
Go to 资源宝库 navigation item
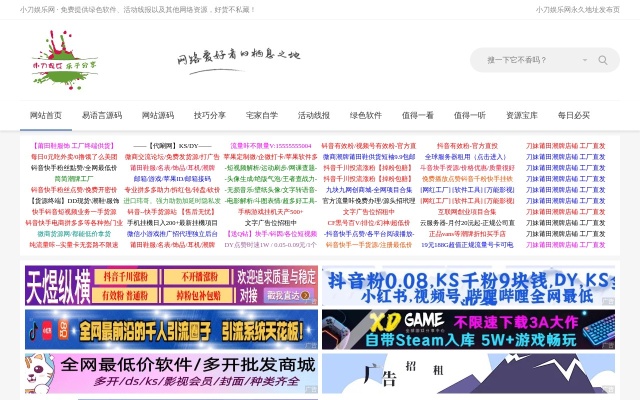[x=522, y=115]
